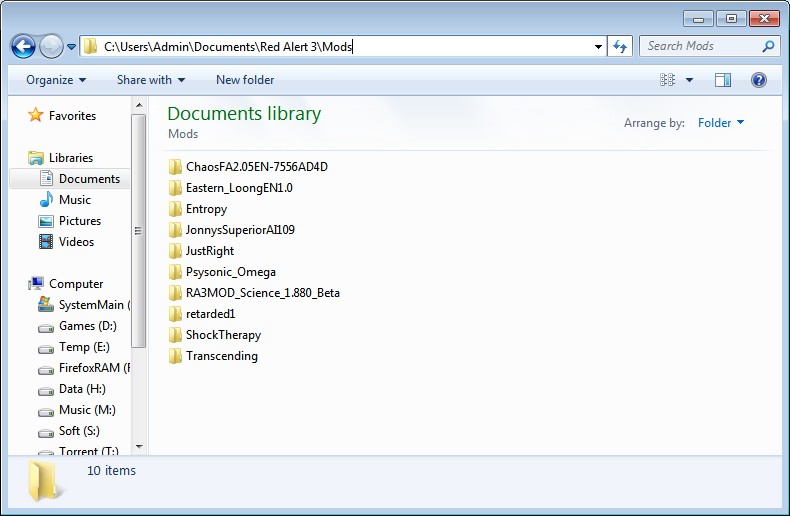Click the sidebar scroll down arrow

point(139,446)
